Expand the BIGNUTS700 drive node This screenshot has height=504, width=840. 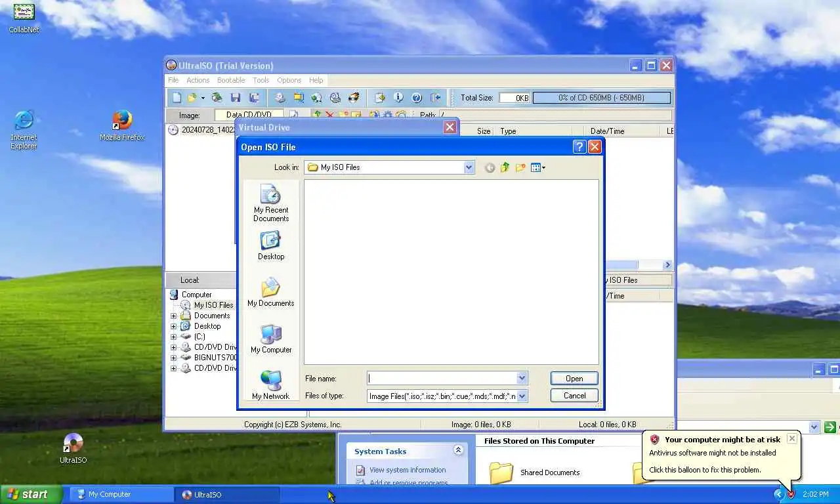pos(174,358)
